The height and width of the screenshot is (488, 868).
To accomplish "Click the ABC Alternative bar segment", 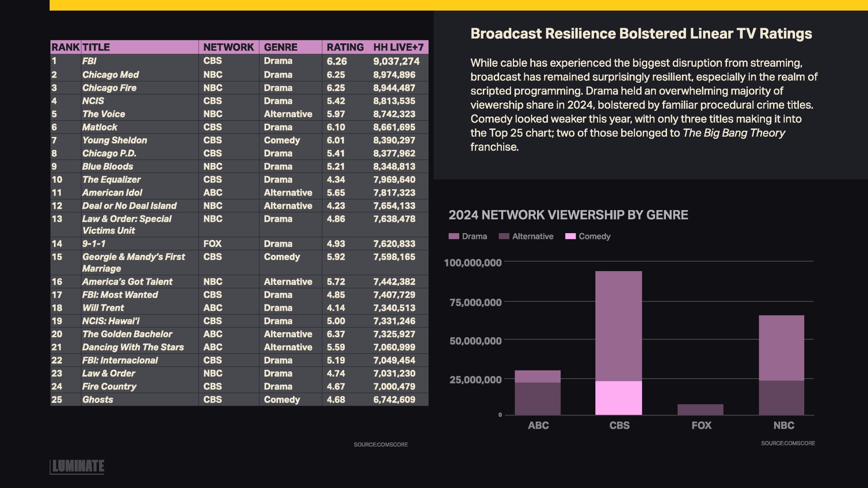I will (x=537, y=399).
